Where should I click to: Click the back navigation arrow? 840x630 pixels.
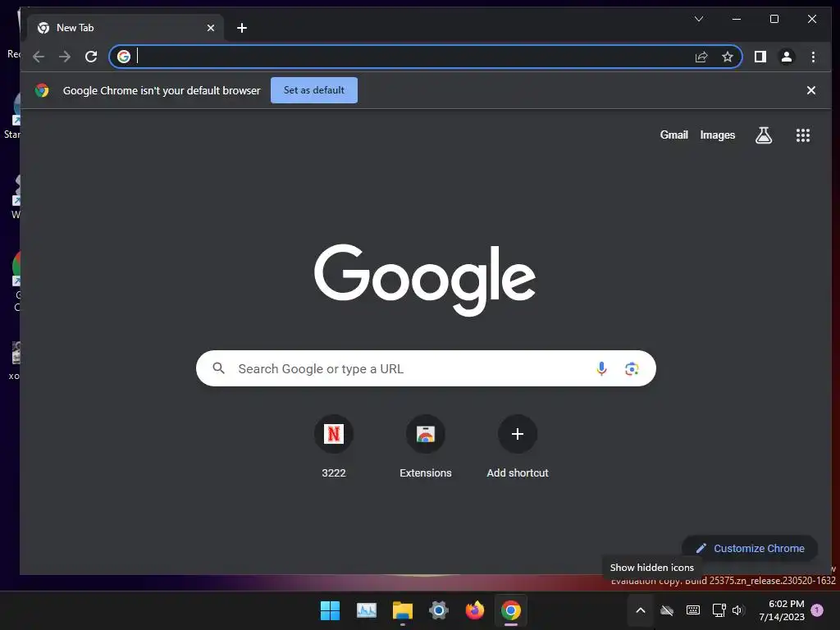pos(39,57)
